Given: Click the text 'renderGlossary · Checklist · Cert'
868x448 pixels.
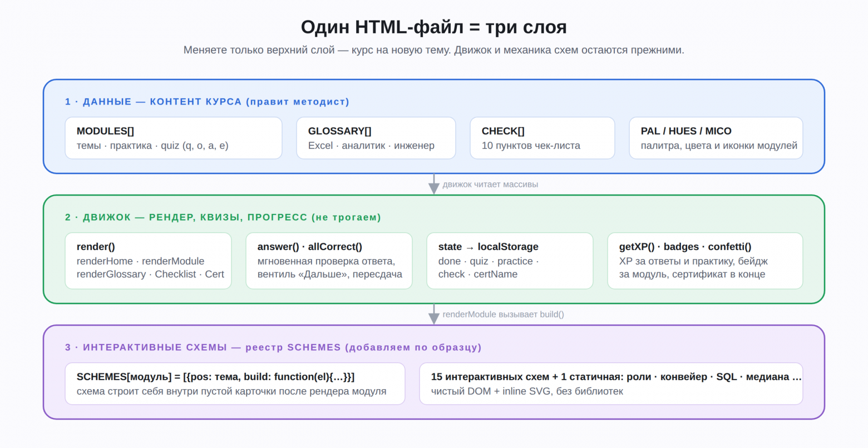Looking at the screenshot, I should click(x=150, y=274).
